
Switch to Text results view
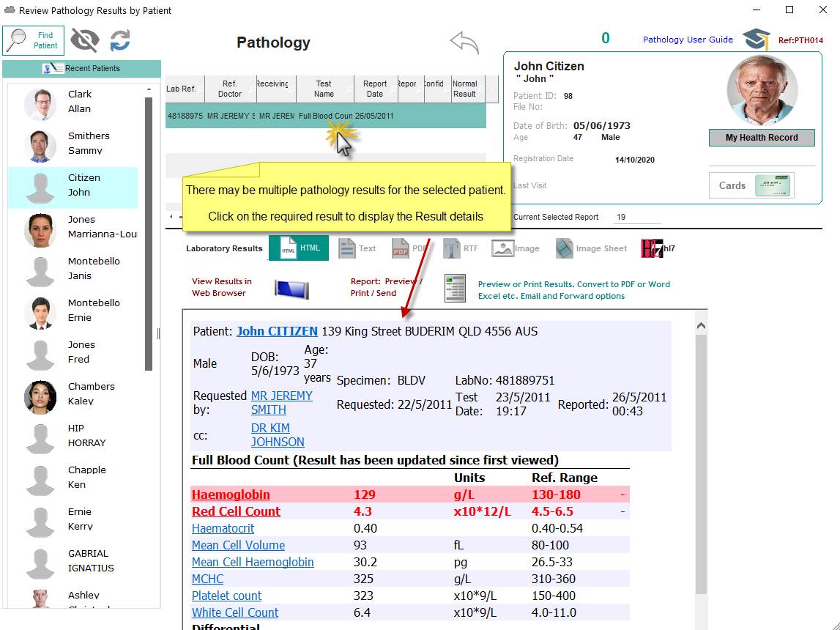point(357,248)
